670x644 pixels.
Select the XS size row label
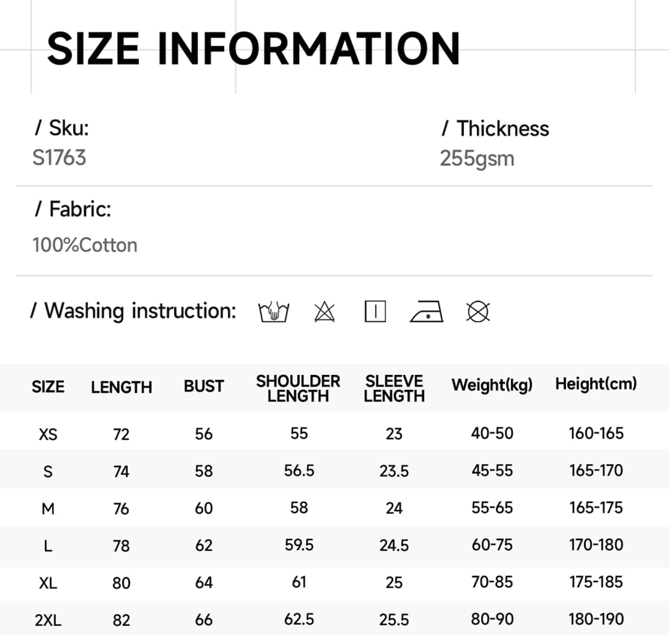[x=48, y=434]
